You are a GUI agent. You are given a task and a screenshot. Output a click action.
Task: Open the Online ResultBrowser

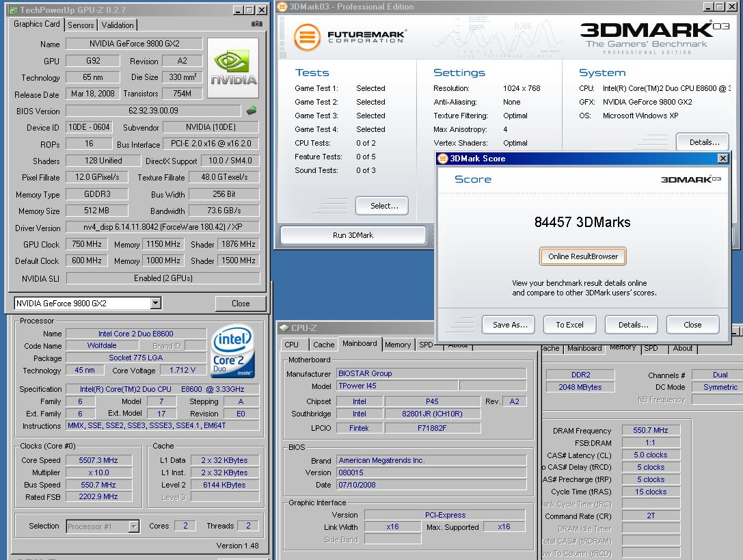[583, 256]
